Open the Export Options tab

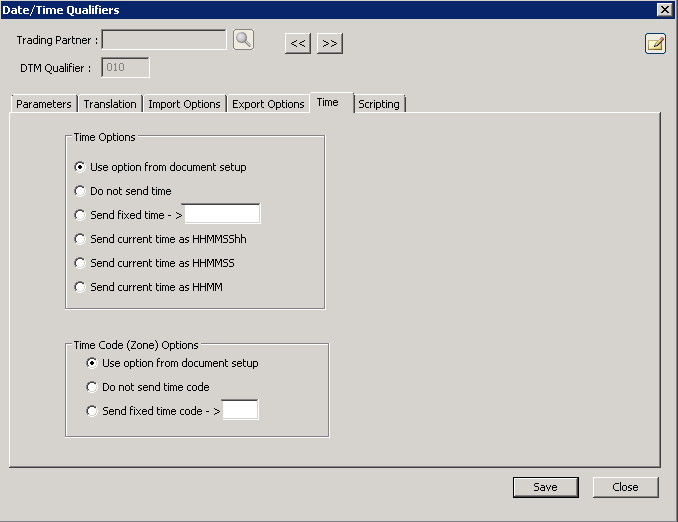[x=268, y=104]
